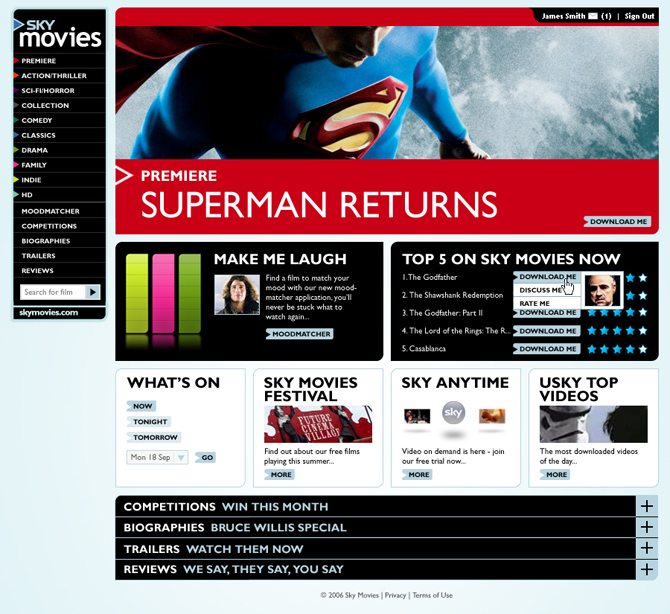Expand the Biographies Bruce Willis Special row

click(x=646, y=527)
